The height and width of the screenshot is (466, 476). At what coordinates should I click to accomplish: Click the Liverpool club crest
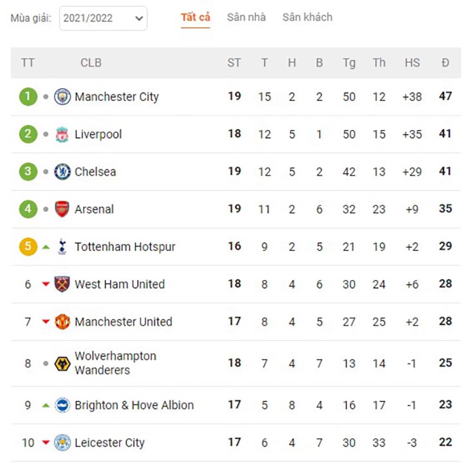click(62, 135)
